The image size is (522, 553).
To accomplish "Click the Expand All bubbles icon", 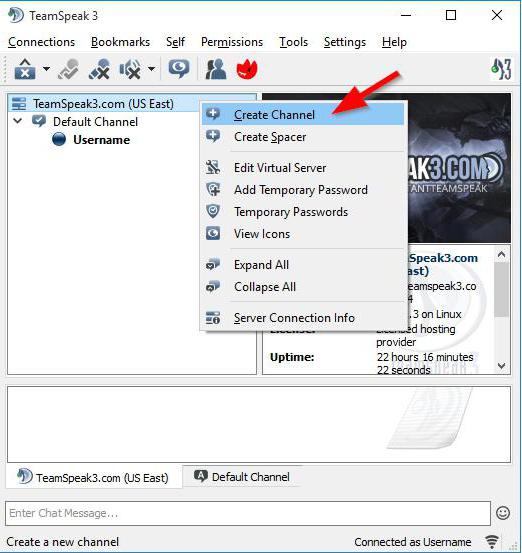I will click(213, 264).
